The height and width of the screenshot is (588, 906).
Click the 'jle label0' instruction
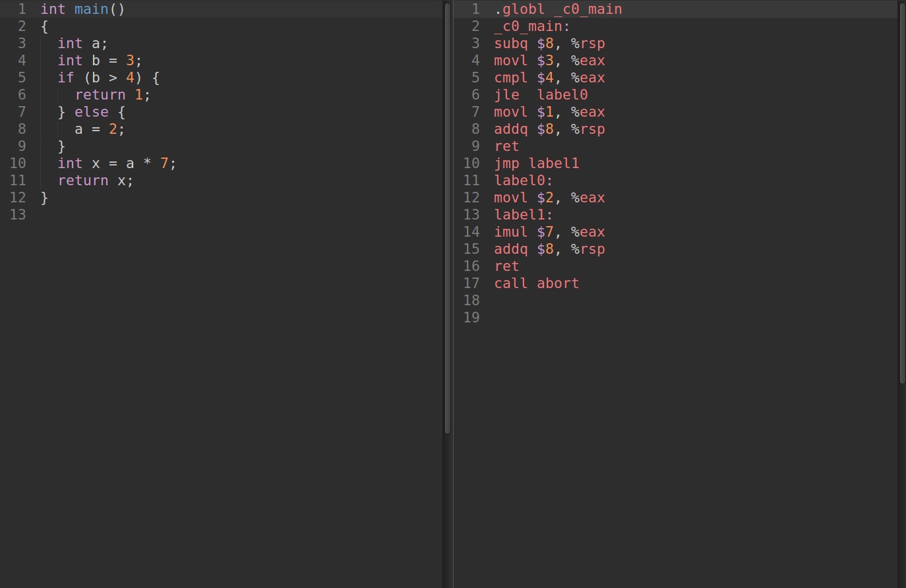tap(541, 95)
